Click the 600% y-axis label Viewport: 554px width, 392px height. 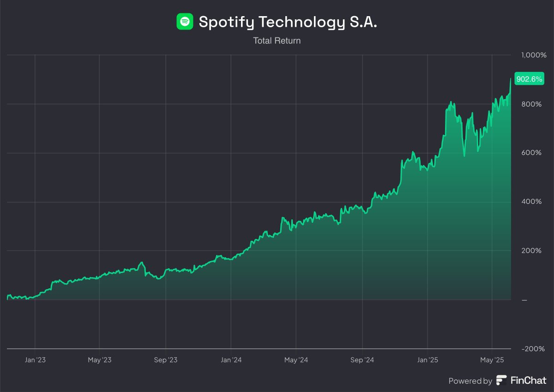pyautogui.click(x=532, y=153)
